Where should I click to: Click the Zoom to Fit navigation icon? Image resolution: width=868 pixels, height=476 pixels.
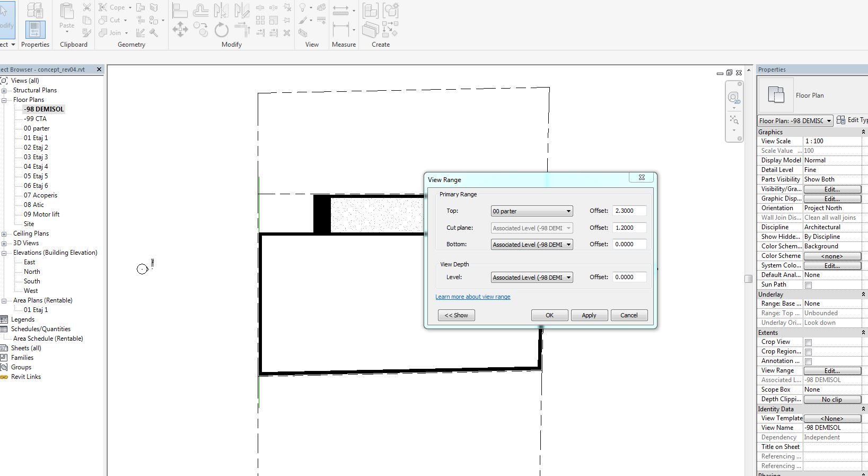point(734,119)
